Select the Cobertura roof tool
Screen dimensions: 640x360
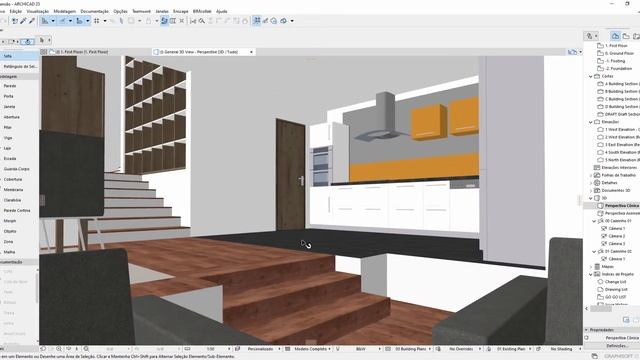click(19, 179)
